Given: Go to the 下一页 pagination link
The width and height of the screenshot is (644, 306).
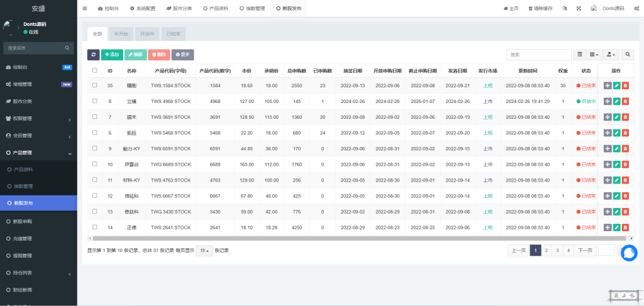Looking at the screenshot, I should (x=584, y=250).
